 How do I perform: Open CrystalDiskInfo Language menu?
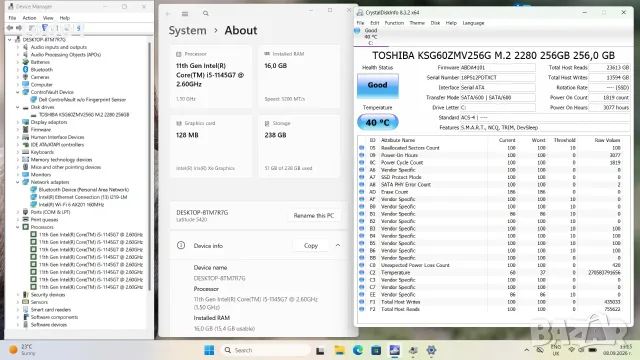[x=473, y=23]
